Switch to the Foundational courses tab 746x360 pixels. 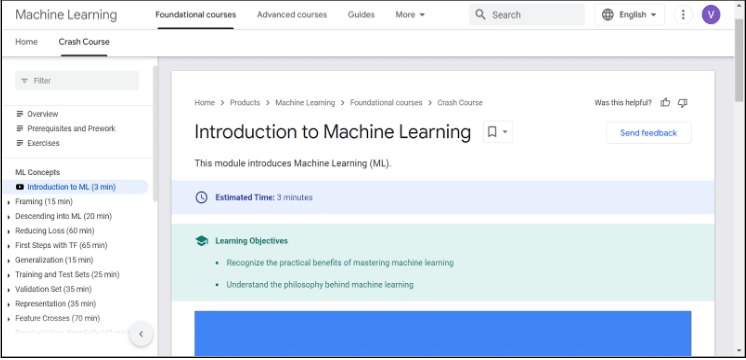pos(196,15)
